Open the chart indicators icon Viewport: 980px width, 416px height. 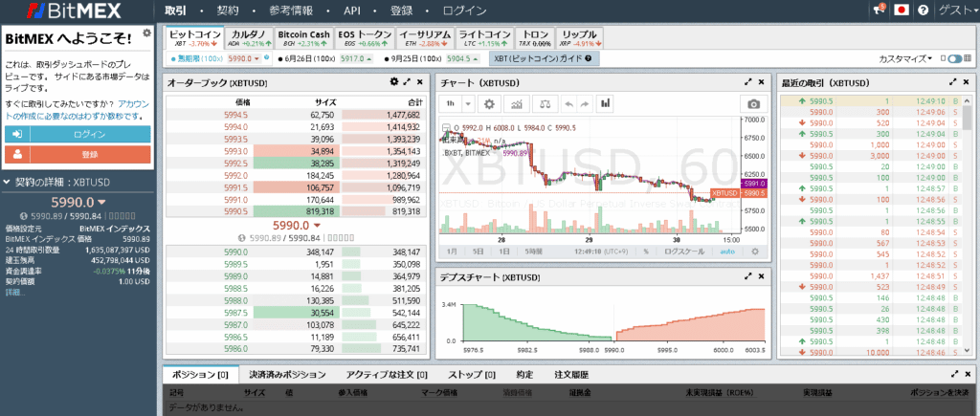pos(516,103)
